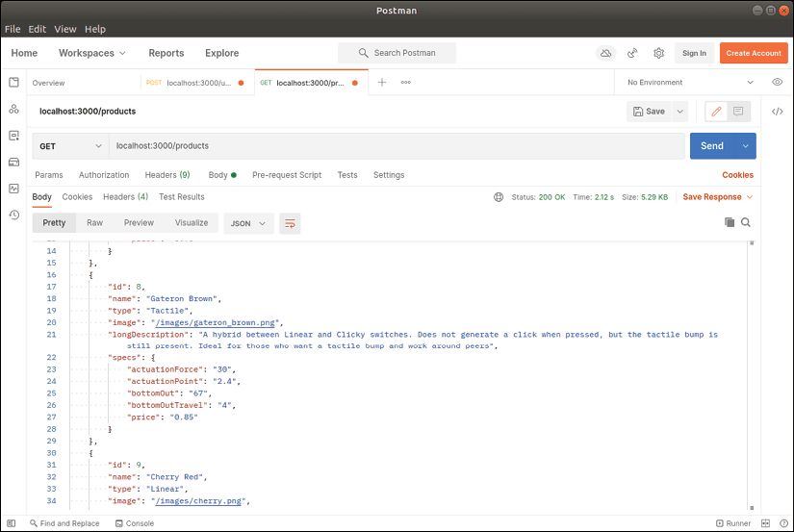Toggle the wrap lines icon

coord(290,223)
